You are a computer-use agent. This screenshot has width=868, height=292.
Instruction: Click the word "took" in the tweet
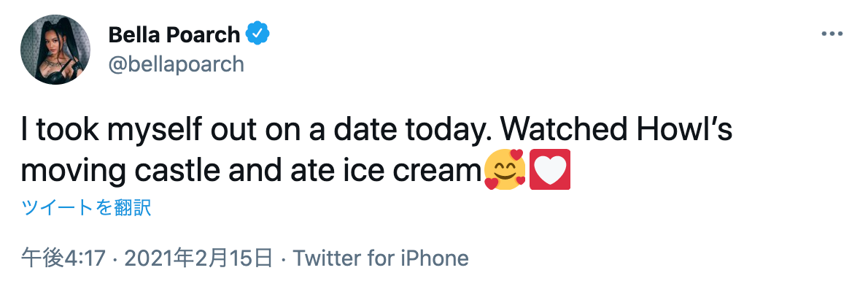60,131
